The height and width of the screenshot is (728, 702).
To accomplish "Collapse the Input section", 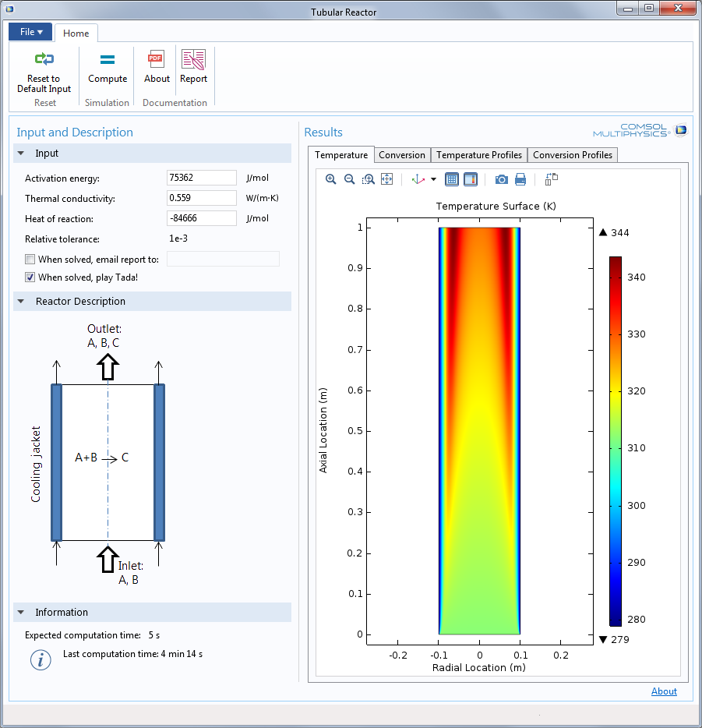I will [x=20, y=153].
